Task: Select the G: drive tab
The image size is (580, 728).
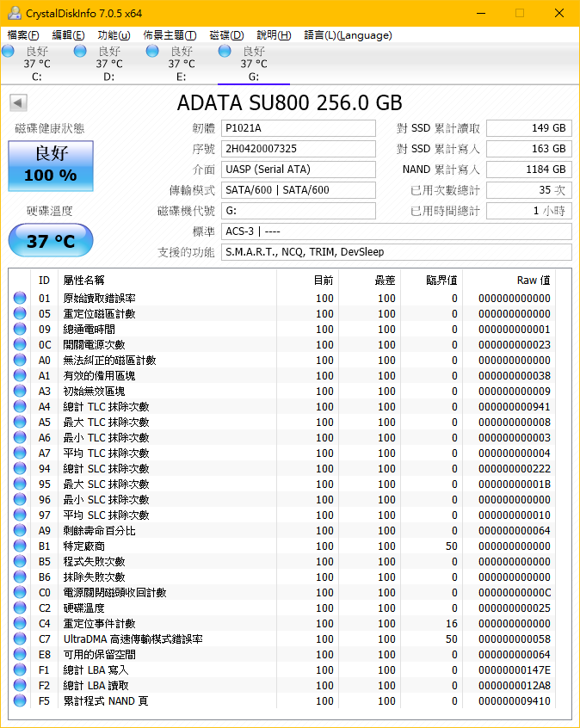Action: click(254, 64)
